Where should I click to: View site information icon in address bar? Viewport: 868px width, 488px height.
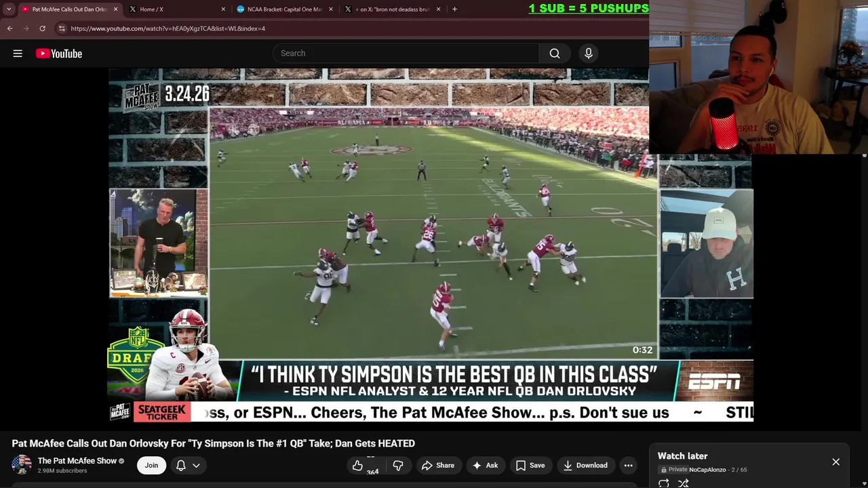pos(62,28)
